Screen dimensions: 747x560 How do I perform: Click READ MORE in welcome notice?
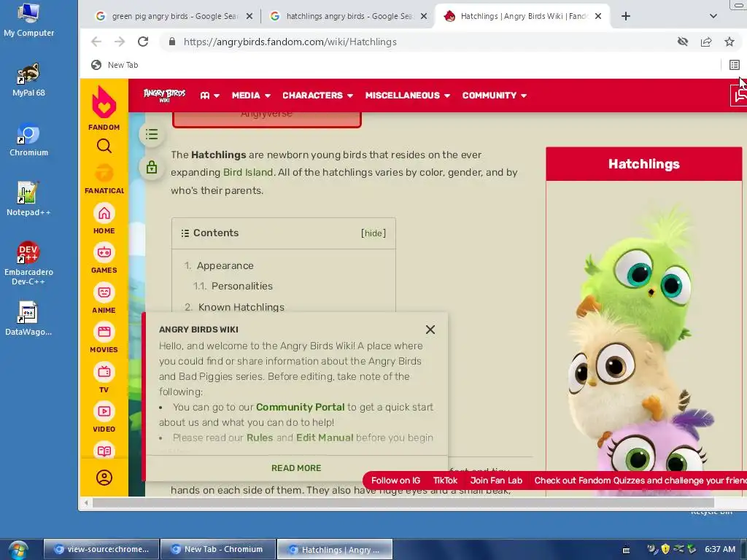pyautogui.click(x=296, y=468)
